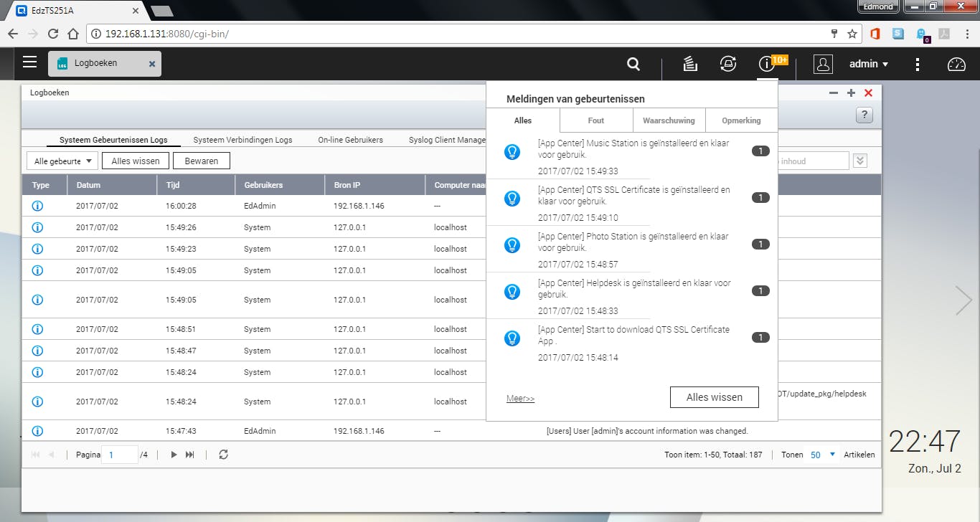
Task: Click the 22:47 desktop clock
Action: pyautogui.click(x=925, y=442)
